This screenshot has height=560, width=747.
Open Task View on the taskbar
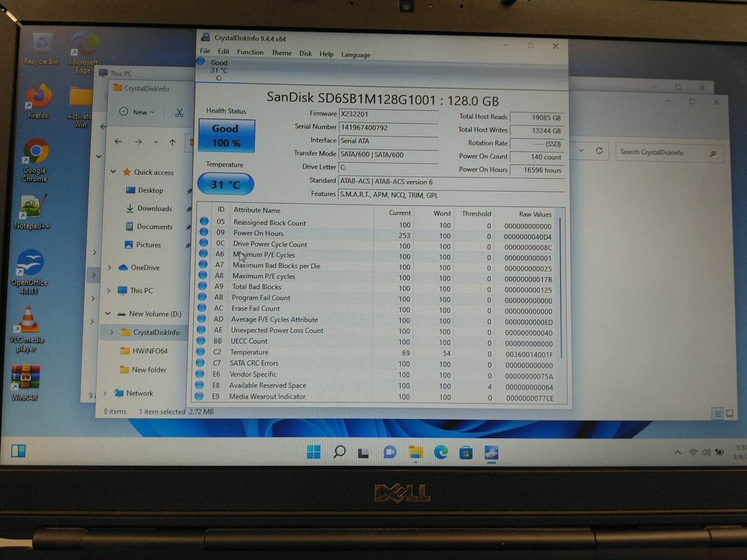364,453
